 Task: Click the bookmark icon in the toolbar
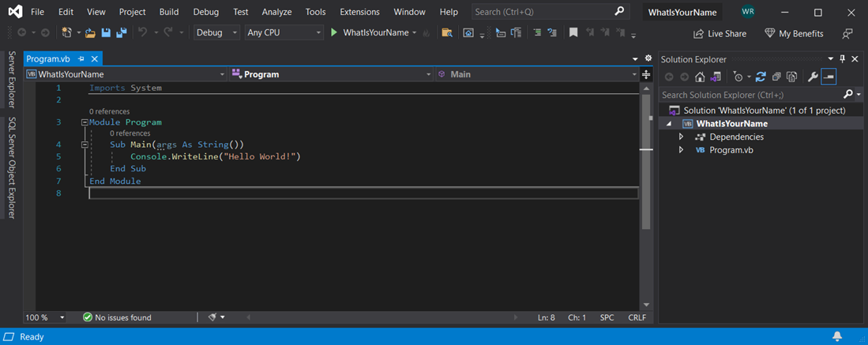tap(573, 32)
